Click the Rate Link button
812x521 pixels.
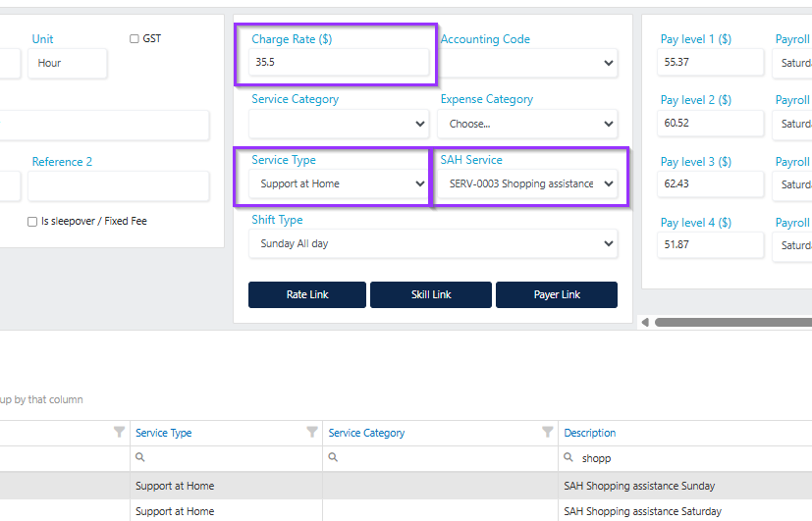pos(307,295)
